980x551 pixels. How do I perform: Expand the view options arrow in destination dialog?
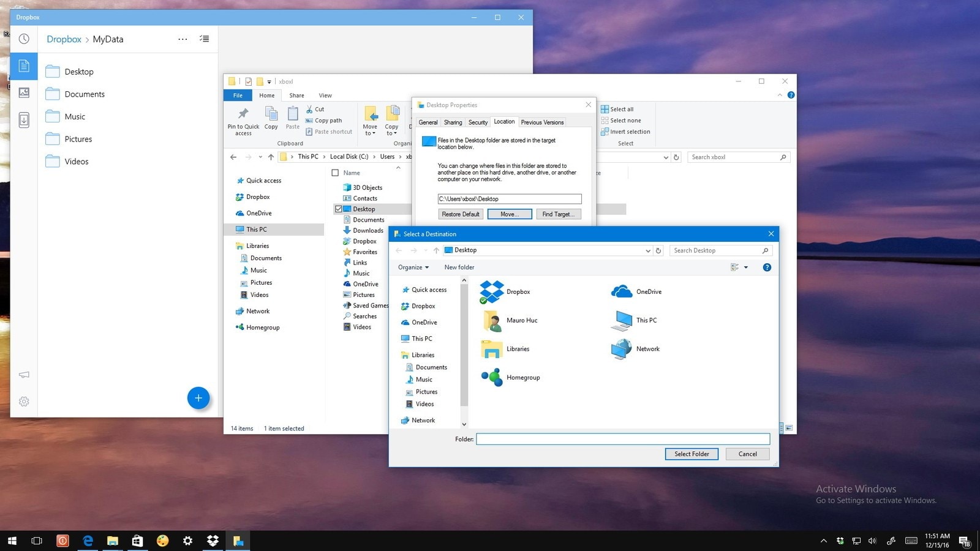[746, 268]
